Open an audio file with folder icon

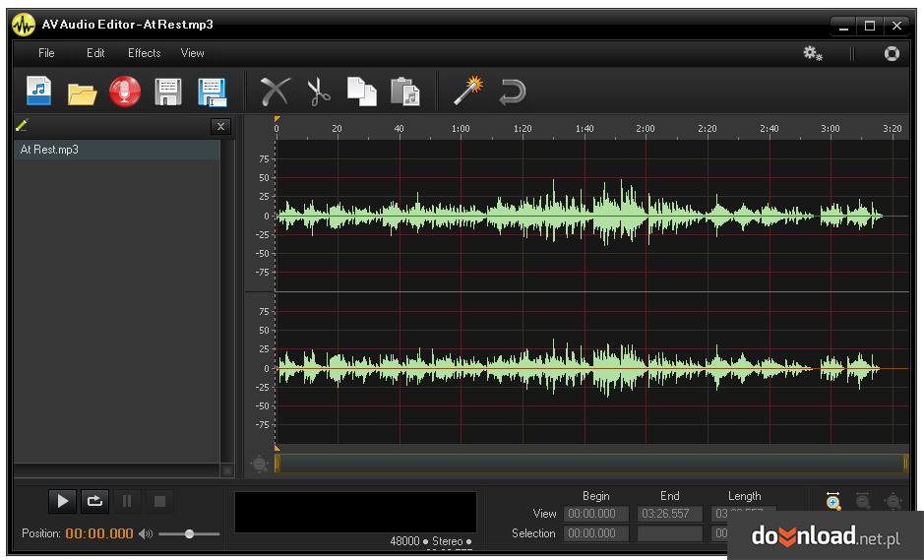tap(82, 93)
